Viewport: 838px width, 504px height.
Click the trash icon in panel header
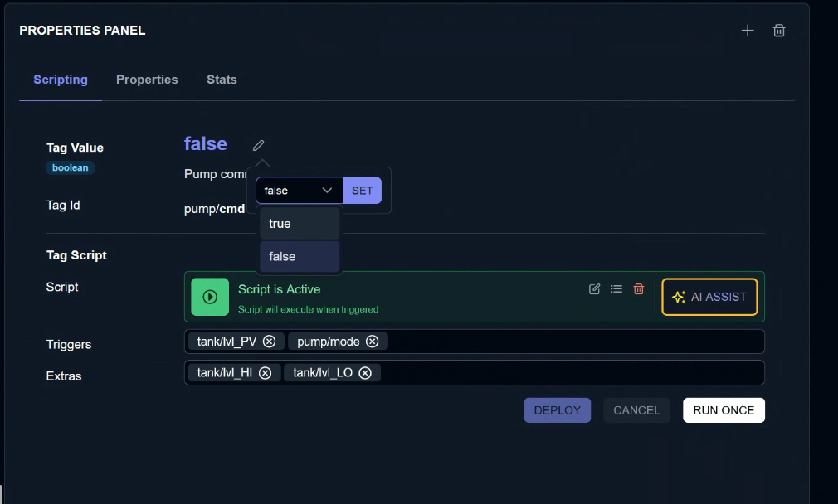click(779, 31)
